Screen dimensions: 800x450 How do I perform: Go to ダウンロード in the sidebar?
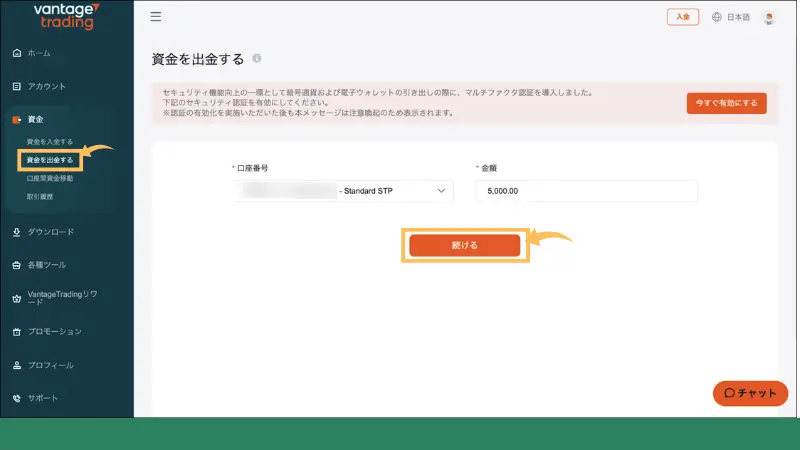[x=51, y=232]
